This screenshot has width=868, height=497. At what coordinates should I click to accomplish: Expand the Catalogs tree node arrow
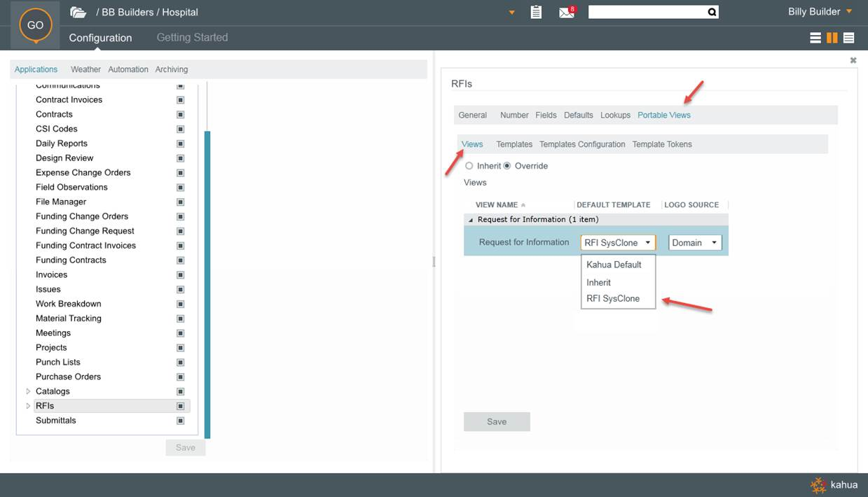28,391
